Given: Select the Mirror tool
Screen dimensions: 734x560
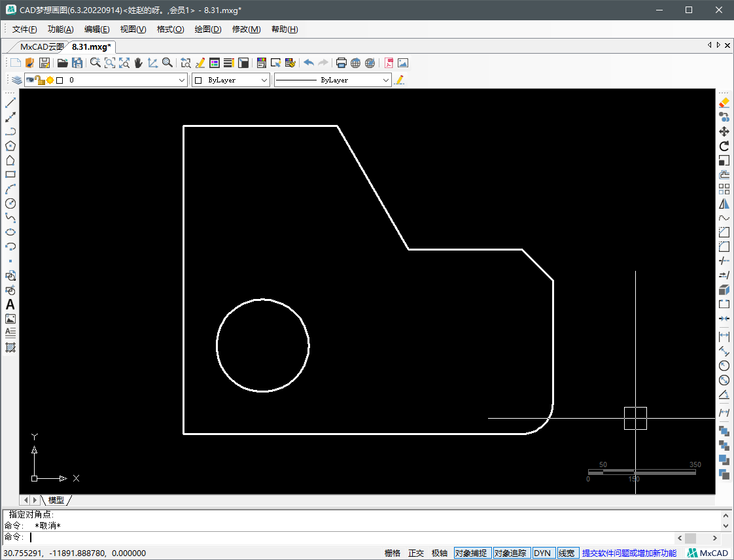Looking at the screenshot, I should click(x=724, y=203).
